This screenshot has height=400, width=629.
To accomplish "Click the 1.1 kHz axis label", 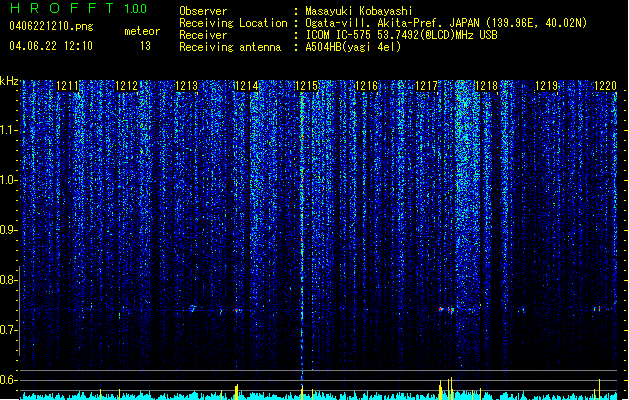I will click(x=9, y=130).
